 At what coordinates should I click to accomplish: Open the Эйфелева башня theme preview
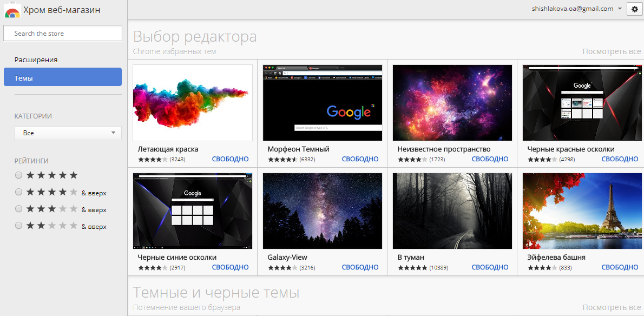[x=582, y=210]
